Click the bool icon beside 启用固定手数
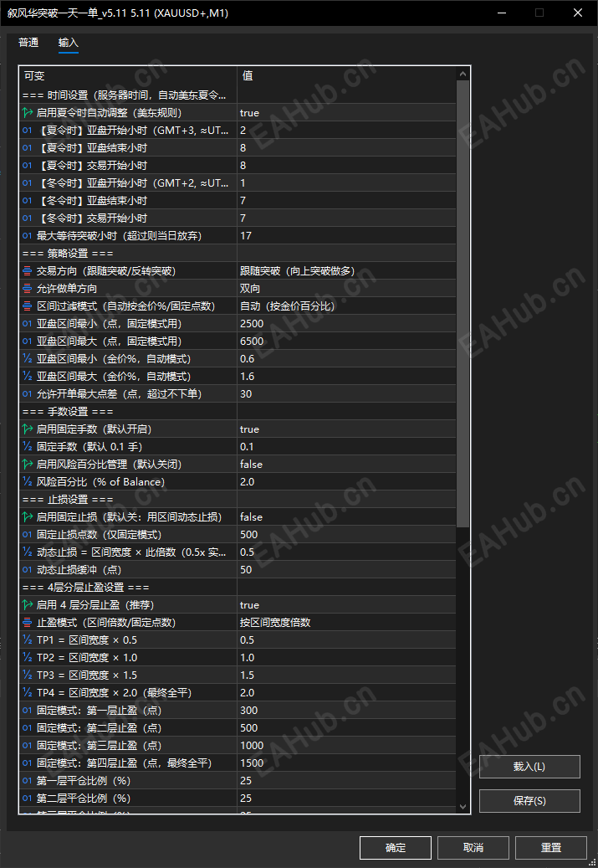The image size is (598, 868). pyautogui.click(x=27, y=429)
